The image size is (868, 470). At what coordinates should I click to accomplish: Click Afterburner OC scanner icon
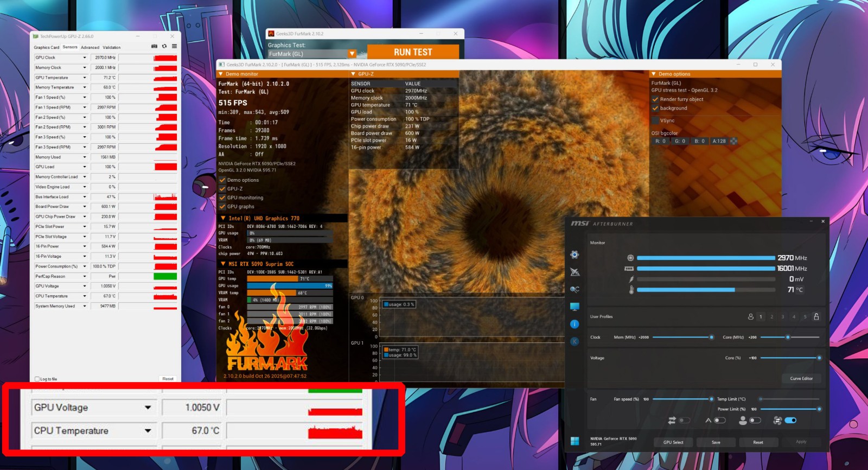[575, 289]
